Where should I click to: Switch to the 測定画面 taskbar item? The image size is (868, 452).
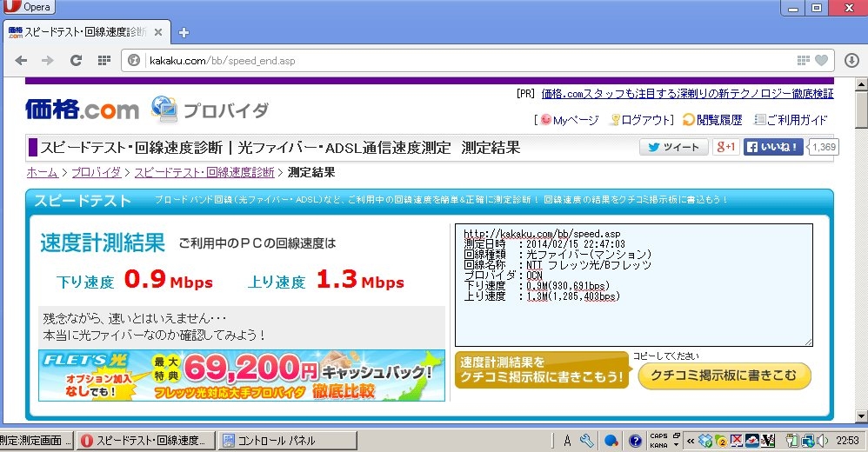pos(36,441)
